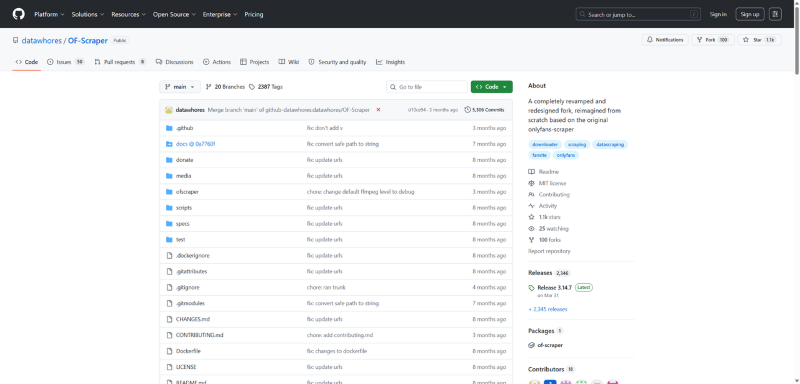Open 5,306 Commits history
800x384 pixels.
point(484,110)
